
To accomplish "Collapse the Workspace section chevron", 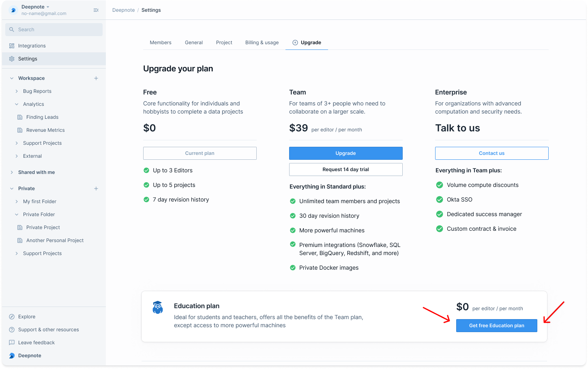I will [12, 78].
